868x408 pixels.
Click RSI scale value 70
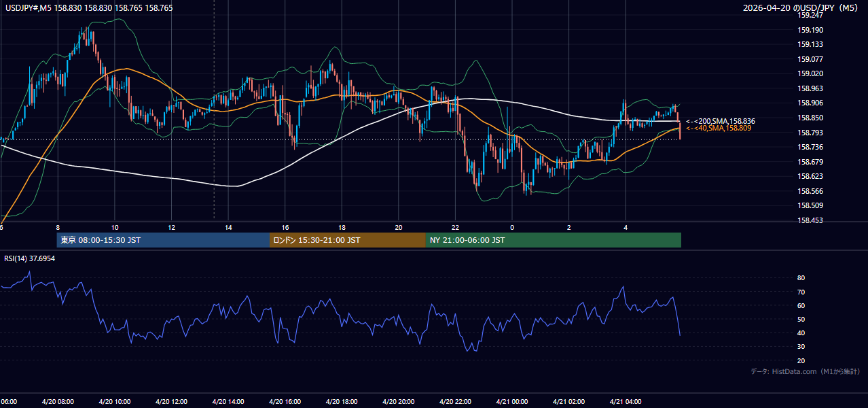pyautogui.click(x=801, y=292)
